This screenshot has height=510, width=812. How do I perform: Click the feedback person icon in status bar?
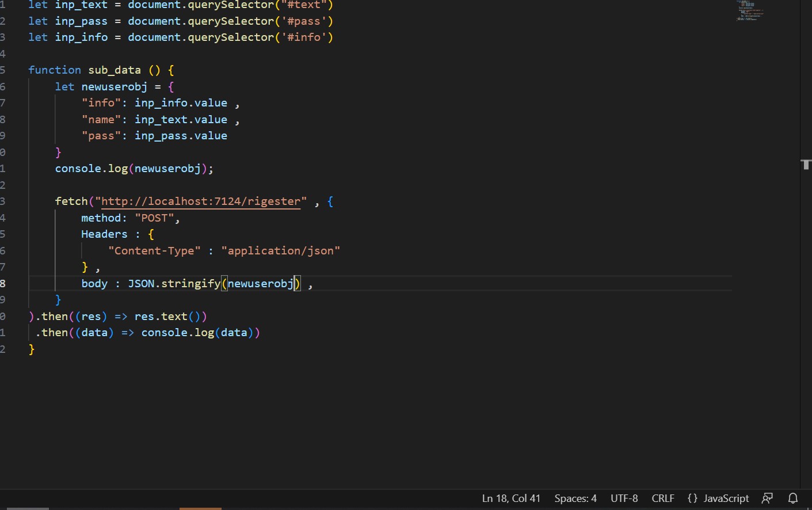767,498
